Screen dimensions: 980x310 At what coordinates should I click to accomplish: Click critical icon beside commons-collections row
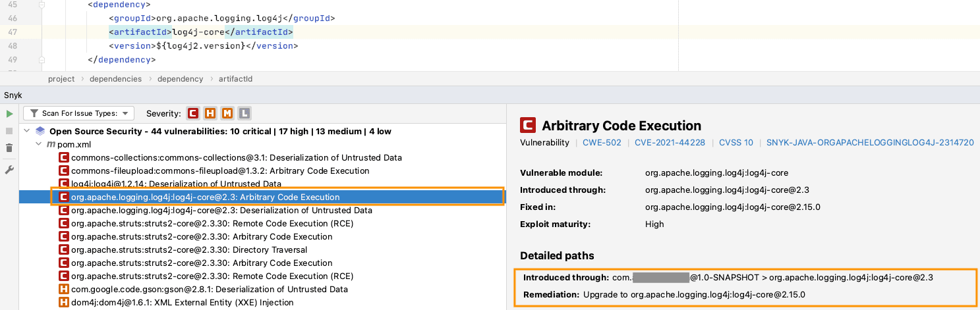(x=64, y=157)
